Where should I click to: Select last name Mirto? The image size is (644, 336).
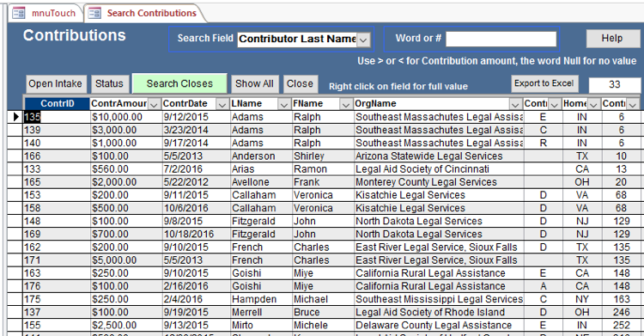coord(260,326)
